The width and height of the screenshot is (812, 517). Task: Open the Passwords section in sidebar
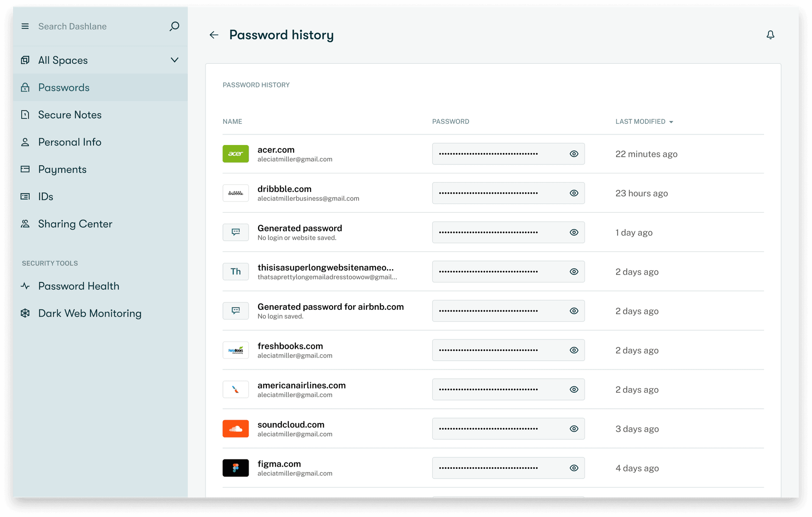tap(63, 87)
